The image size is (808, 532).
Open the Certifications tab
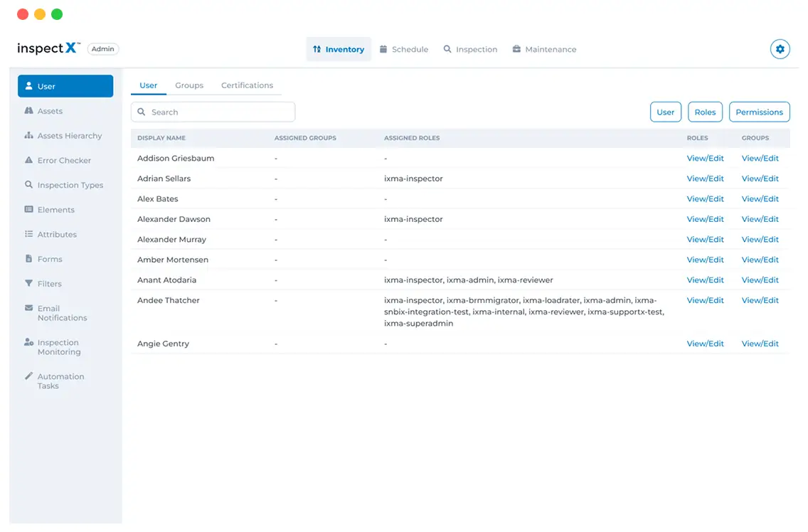point(247,85)
